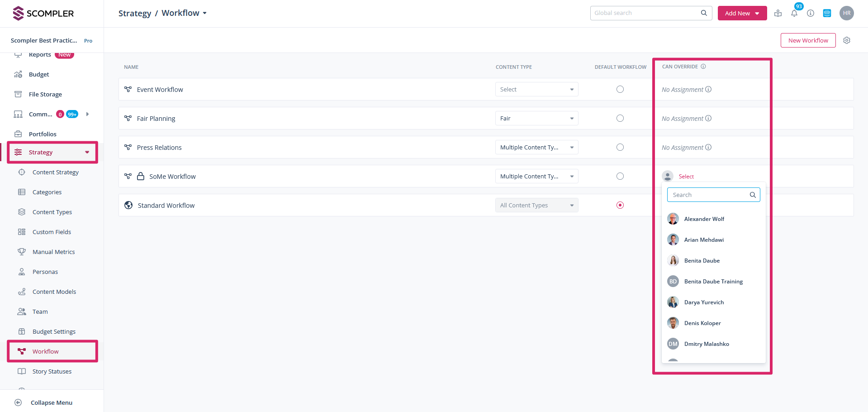This screenshot has width=868, height=412.
Task: Click the HR user avatar
Action: [846, 13]
